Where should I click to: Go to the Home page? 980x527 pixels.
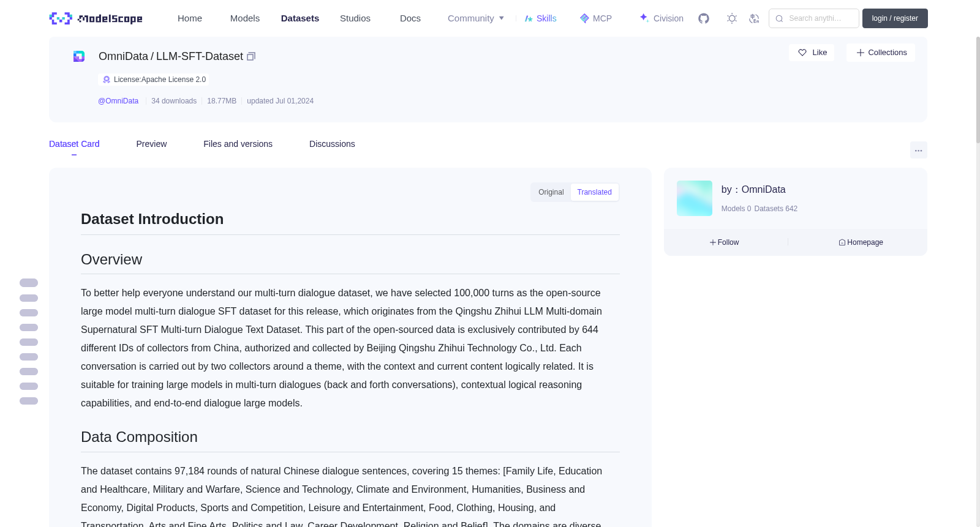click(x=190, y=18)
